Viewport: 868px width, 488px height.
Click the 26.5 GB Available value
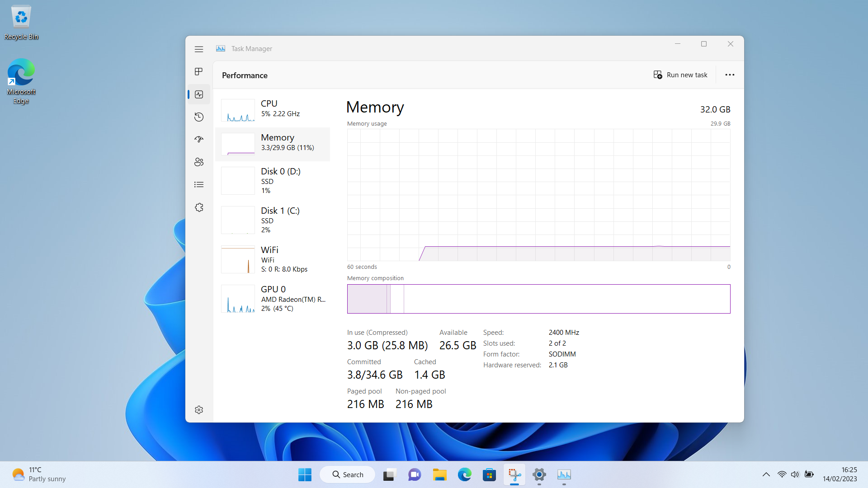[x=458, y=346]
